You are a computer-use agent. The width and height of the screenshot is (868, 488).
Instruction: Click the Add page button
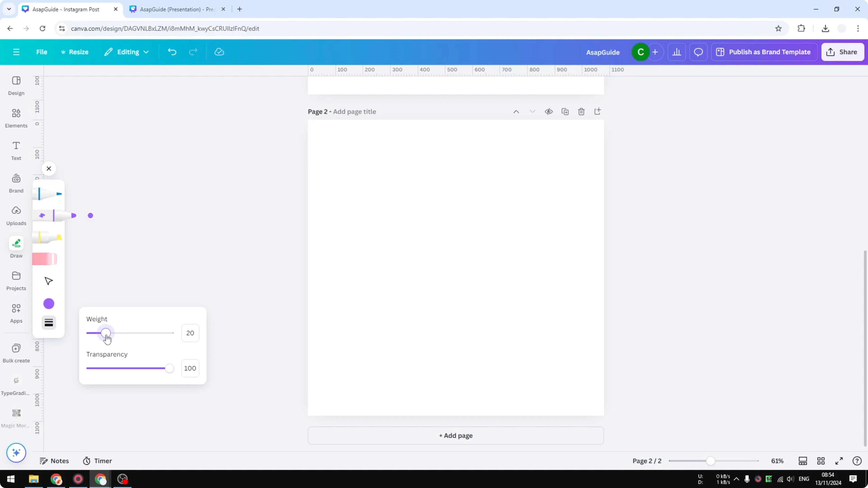click(x=455, y=435)
